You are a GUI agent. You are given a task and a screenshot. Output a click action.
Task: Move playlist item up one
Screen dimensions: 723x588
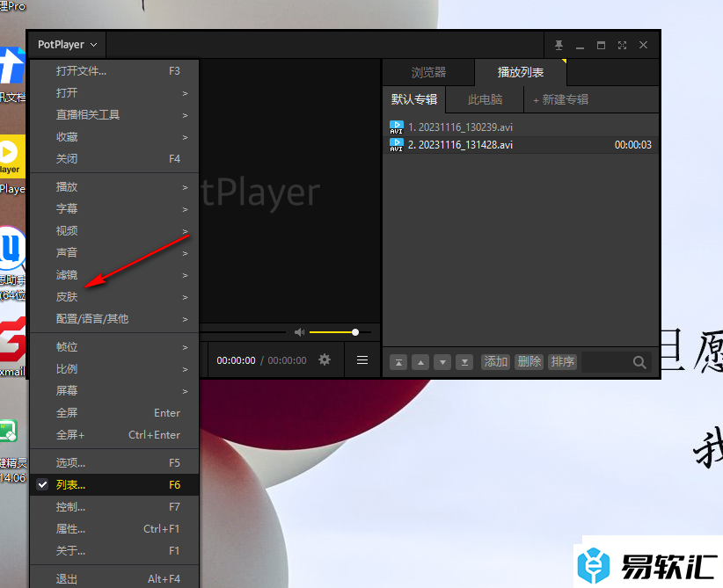click(420, 362)
